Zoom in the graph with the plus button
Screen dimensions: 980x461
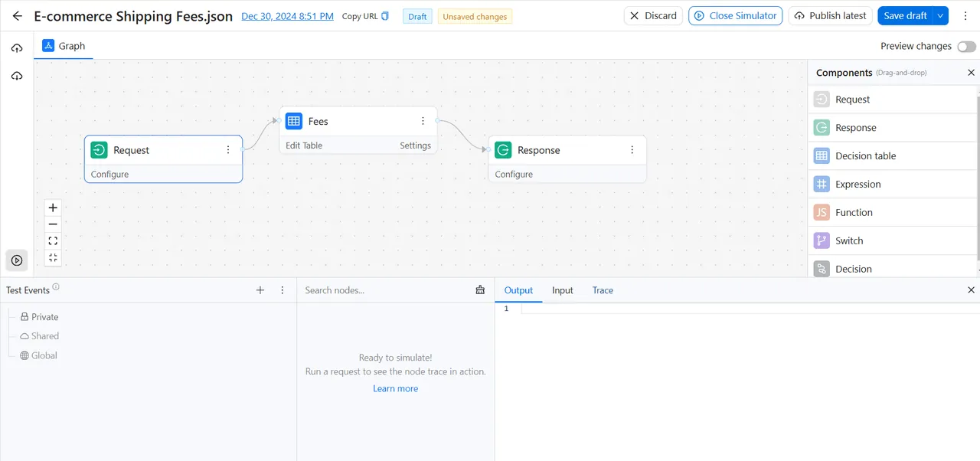pos(53,208)
